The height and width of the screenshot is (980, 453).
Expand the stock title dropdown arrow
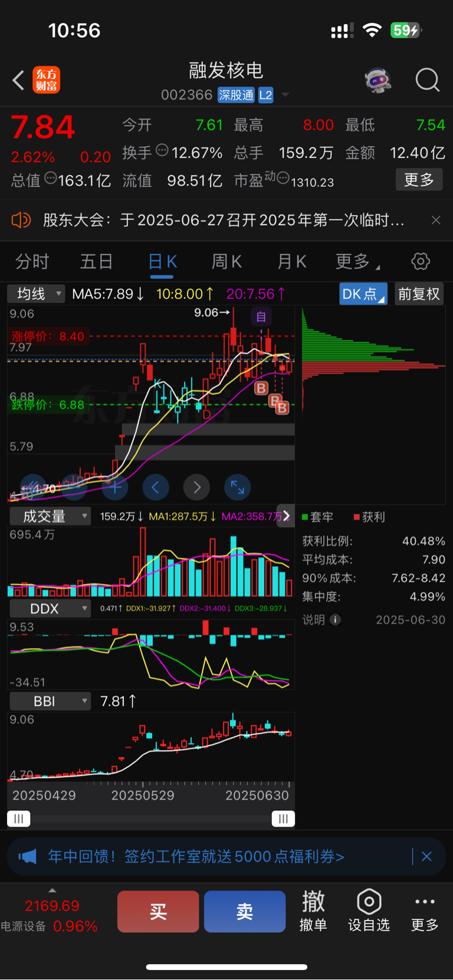click(285, 95)
